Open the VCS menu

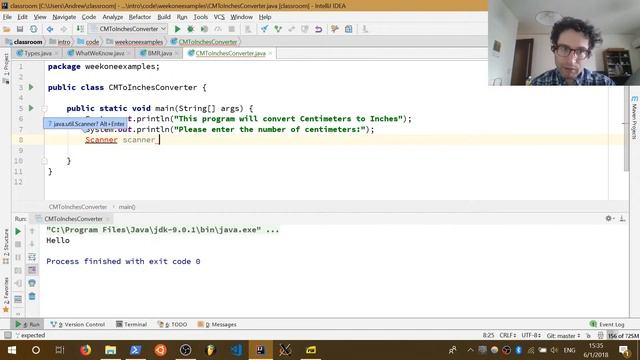(x=219, y=17)
